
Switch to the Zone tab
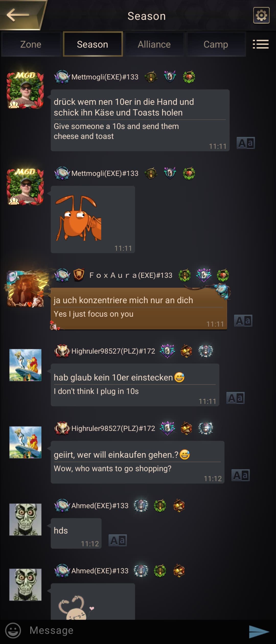[x=31, y=44]
